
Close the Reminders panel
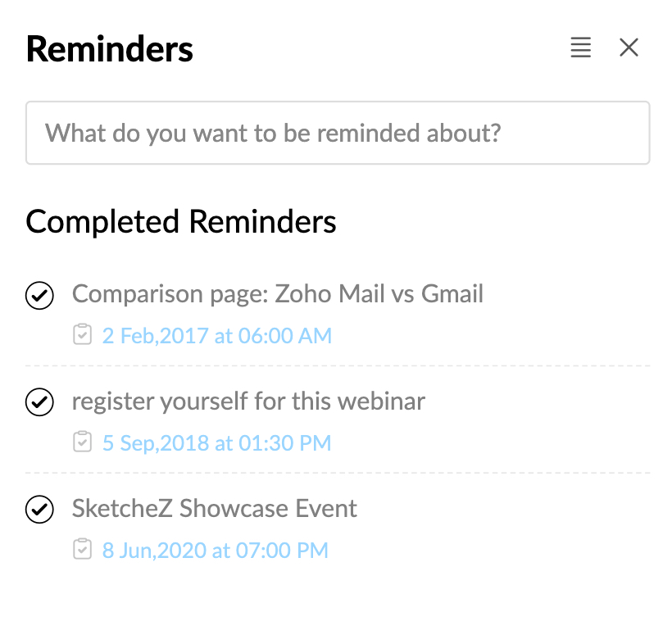(x=629, y=48)
